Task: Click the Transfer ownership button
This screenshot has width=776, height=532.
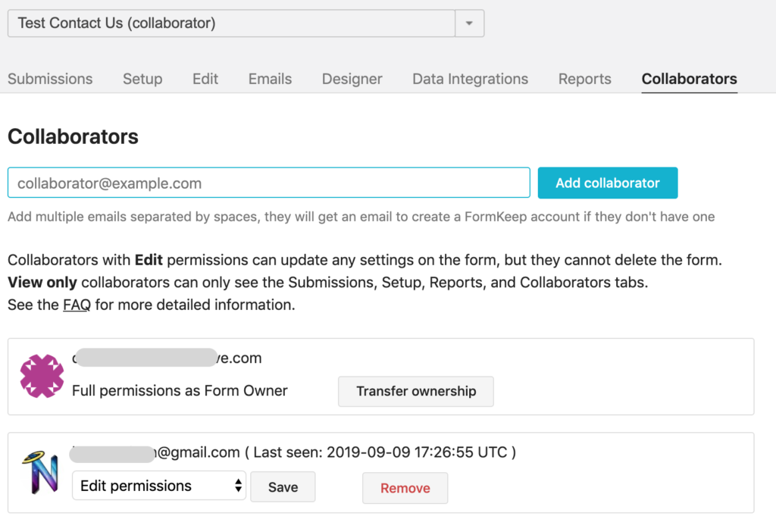Action: 416,392
